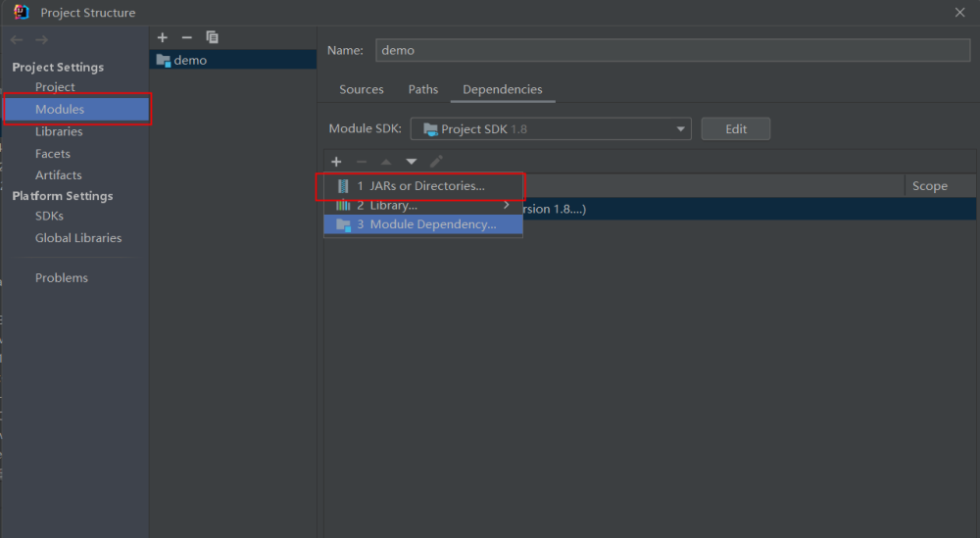Open SDKs under Platform Settings
This screenshot has width=980, height=538.
tap(49, 216)
